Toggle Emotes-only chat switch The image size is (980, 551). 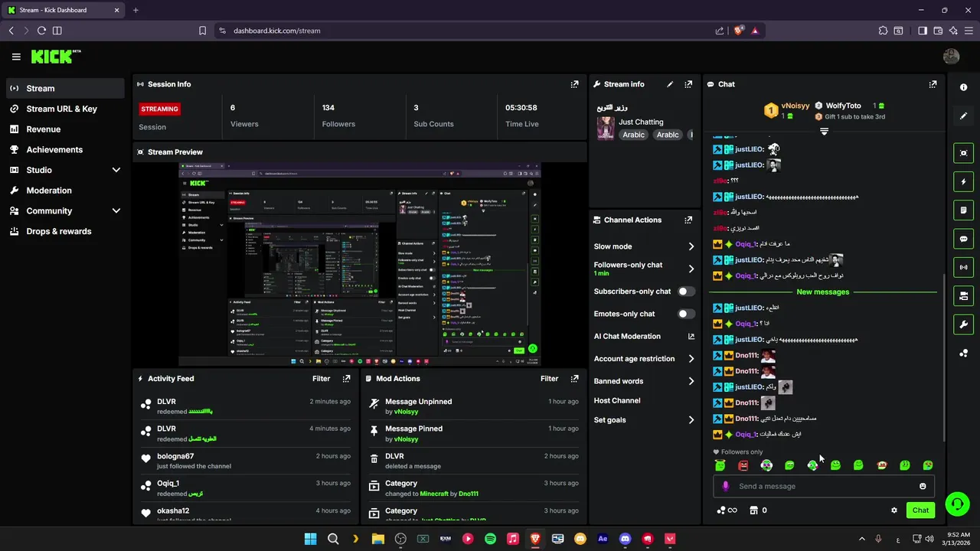point(687,314)
